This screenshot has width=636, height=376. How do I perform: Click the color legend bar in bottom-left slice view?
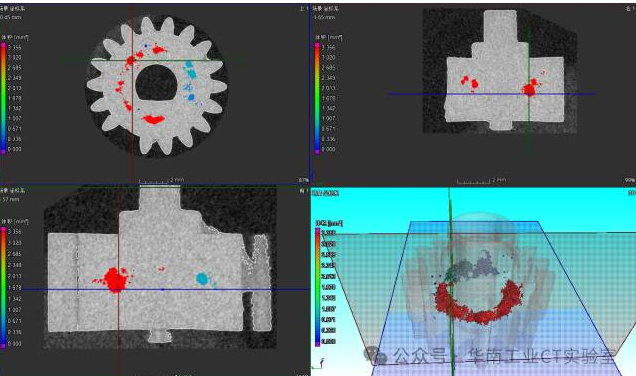click(3, 287)
